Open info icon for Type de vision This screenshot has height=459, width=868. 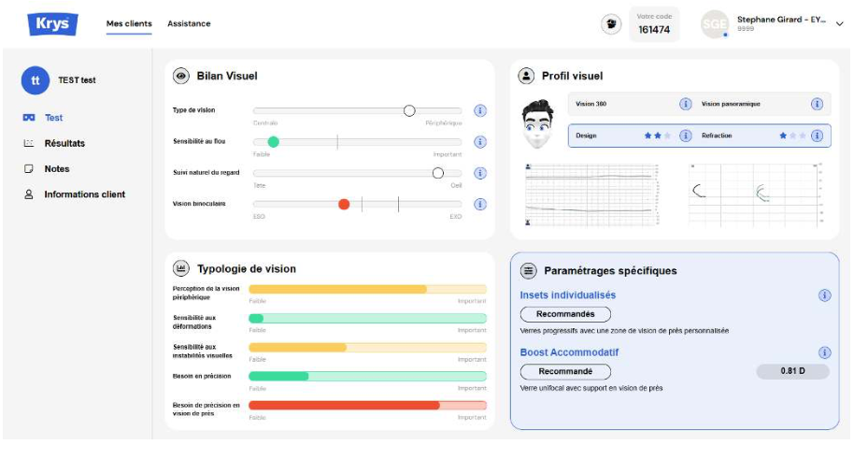pyautogui.click(x=480, y=110)
